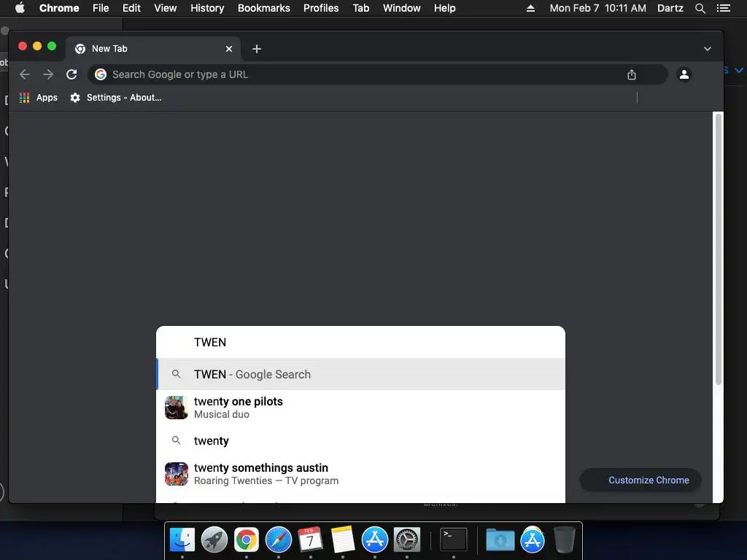Open the profile avatar button
The width and height of the screenshot is (747, 560).
tap(684, 74)
